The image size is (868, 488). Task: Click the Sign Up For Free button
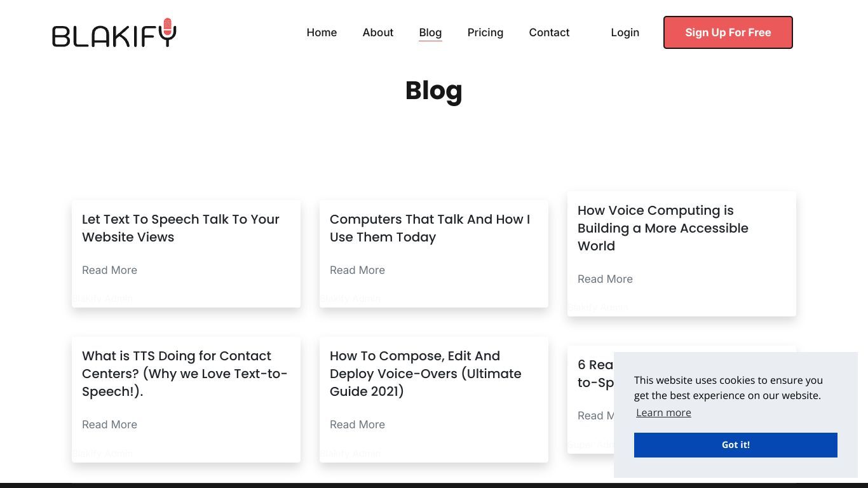[728, 32]
